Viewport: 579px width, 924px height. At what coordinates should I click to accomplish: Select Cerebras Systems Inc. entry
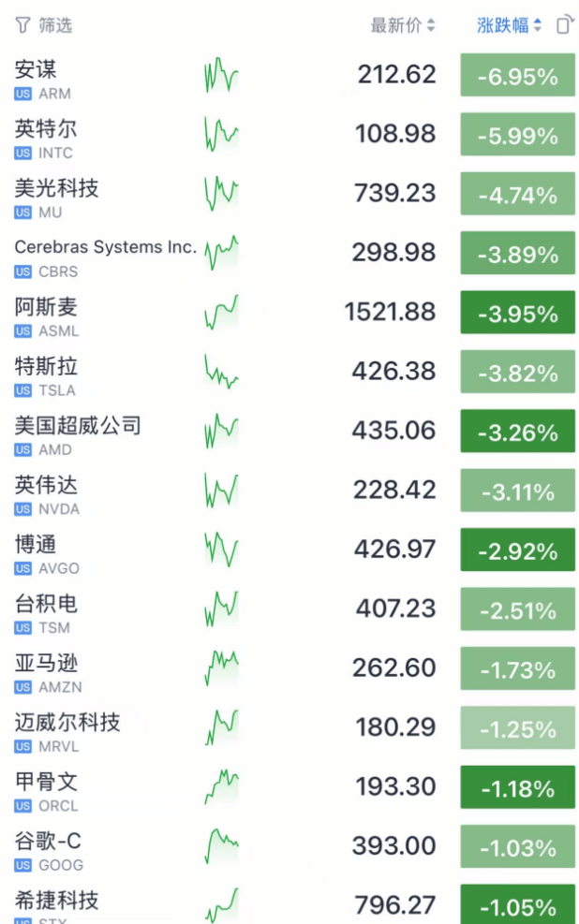click(x=289, y=256)
